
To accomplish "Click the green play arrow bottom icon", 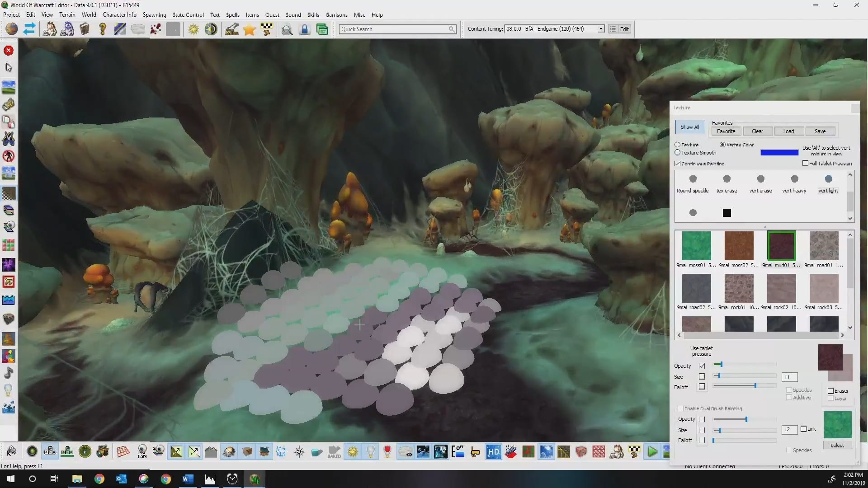I will click(652, 451).
